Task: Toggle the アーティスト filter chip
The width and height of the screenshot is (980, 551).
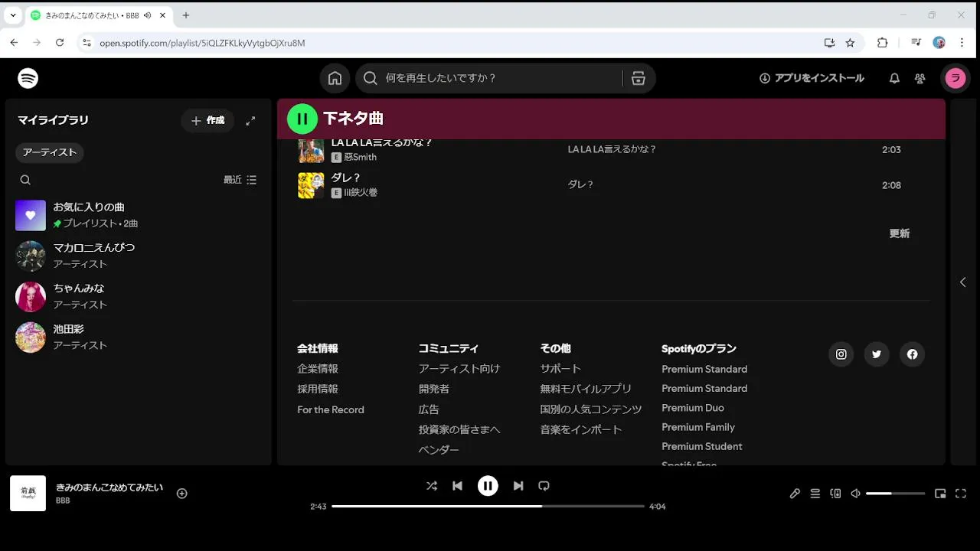Action: point(50,152)
